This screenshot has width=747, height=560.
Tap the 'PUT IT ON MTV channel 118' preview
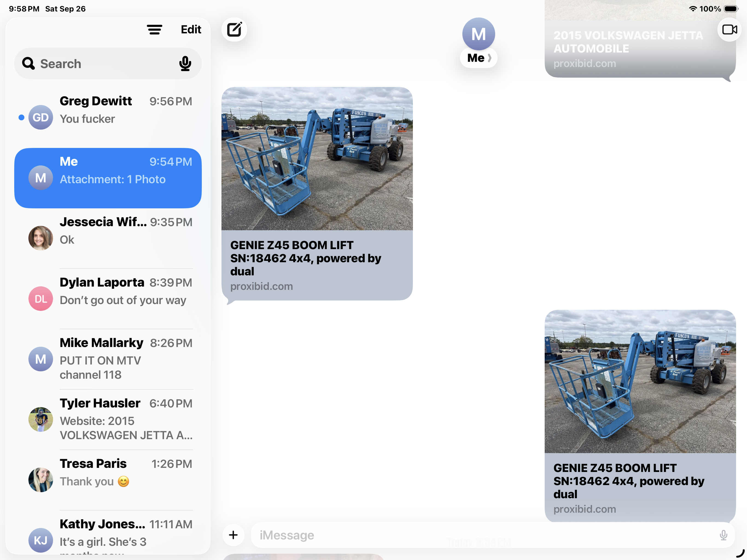coord(100,368)
